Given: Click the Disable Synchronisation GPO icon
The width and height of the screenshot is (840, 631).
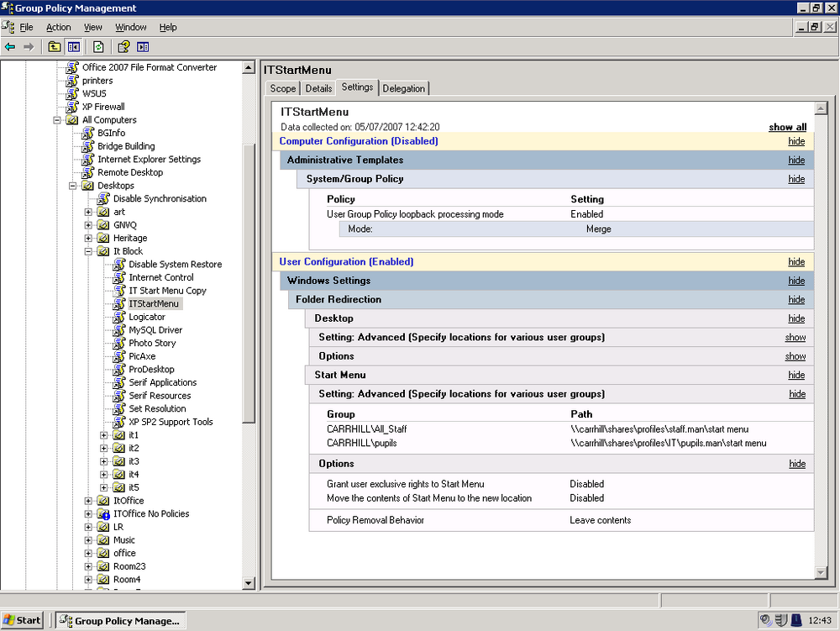Looking at the screenshot, I should (103, 199).
